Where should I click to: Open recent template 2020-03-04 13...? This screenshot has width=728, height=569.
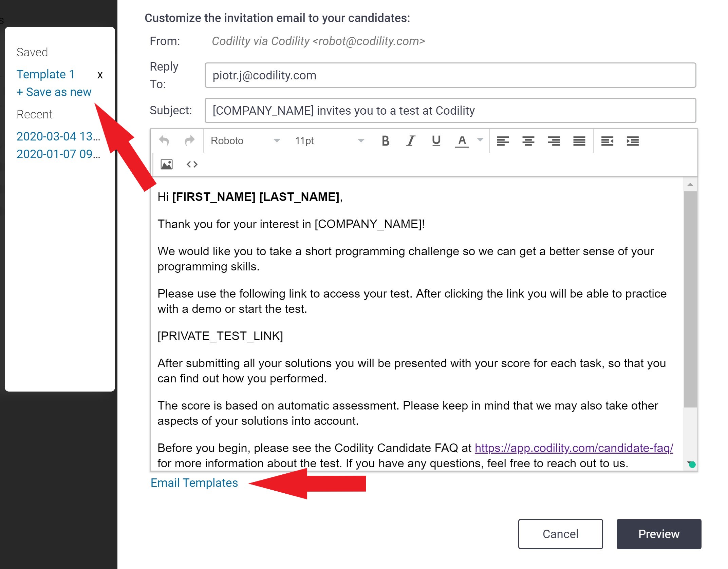(58, 136)
